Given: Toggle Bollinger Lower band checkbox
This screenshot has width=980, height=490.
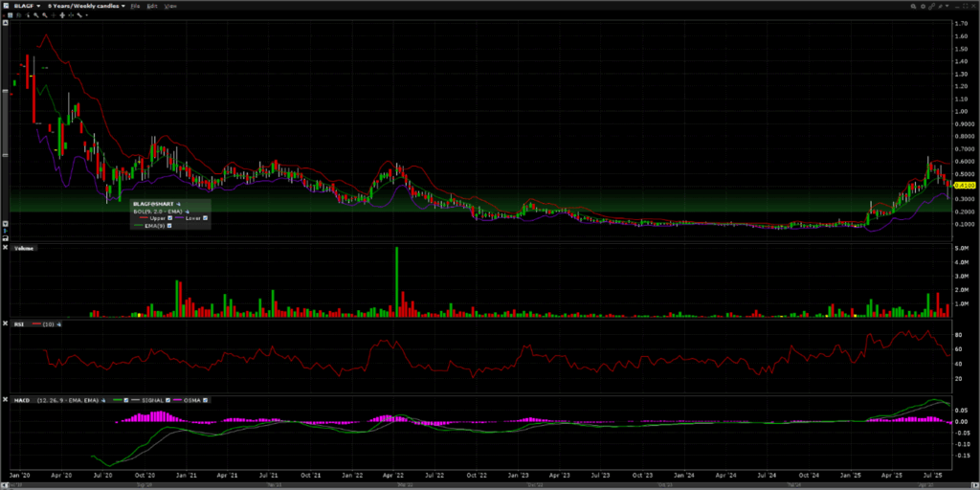Looking at the screenshot, I should click(x=206, y=219).
